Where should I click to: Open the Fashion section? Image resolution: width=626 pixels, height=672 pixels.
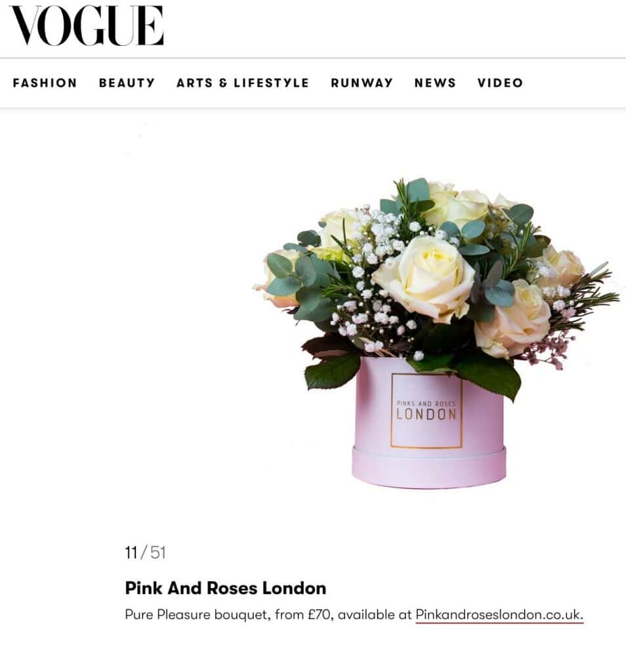click(45, 83)
